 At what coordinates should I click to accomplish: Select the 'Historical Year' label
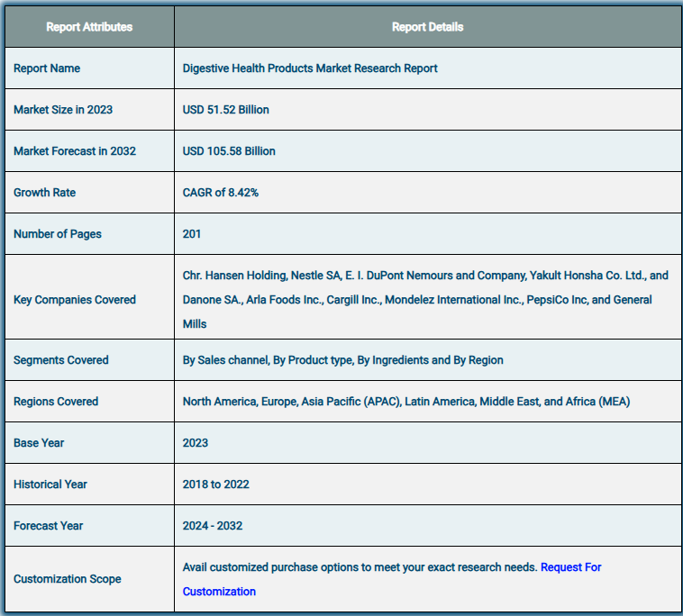[x=50, y=485]
